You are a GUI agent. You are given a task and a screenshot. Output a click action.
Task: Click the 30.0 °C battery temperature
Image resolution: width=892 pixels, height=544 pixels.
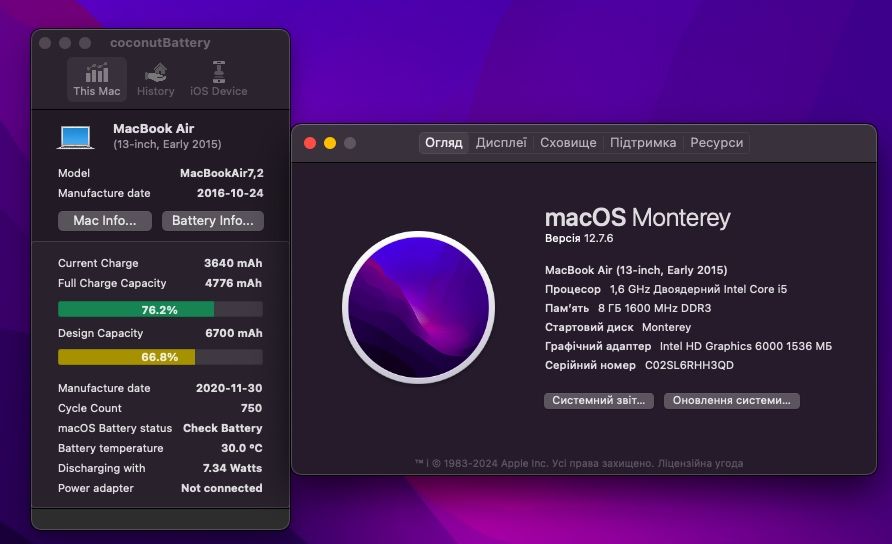pyautogui.click(x=242, y=448)
